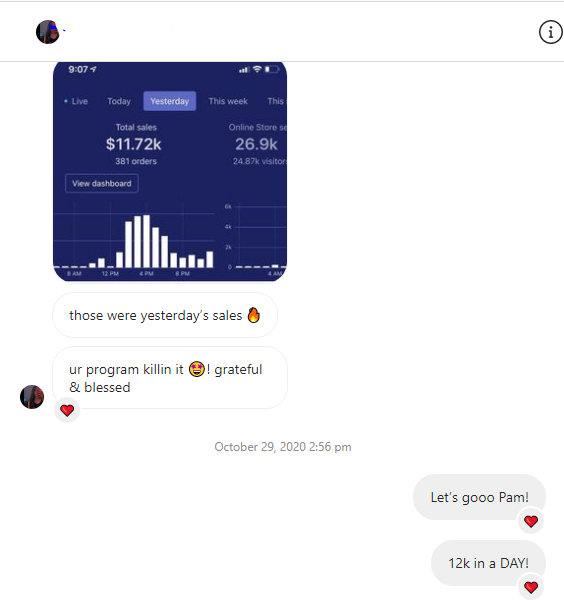The width and height of the screenshot is (564, 616).
Task: Click the profile avatar in chat header
Action: click(48, 32)
